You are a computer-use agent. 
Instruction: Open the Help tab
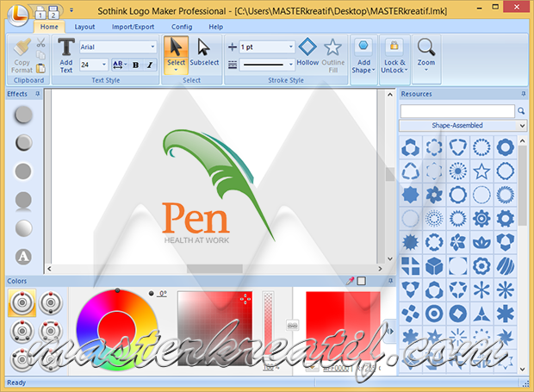pos(215,27)
